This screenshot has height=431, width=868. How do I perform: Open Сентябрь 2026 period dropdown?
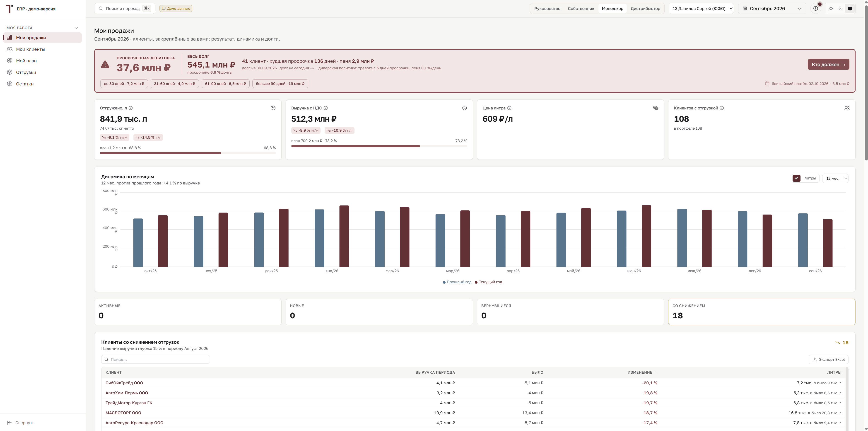coord(772,8)
